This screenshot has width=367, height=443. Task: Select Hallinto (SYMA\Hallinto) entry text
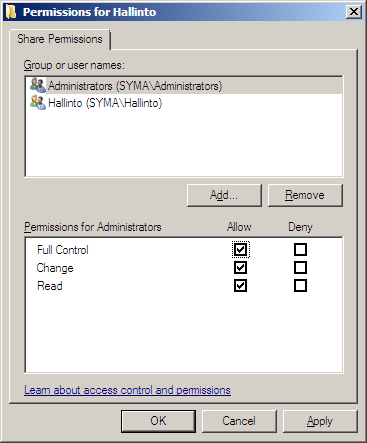[105, 103]
